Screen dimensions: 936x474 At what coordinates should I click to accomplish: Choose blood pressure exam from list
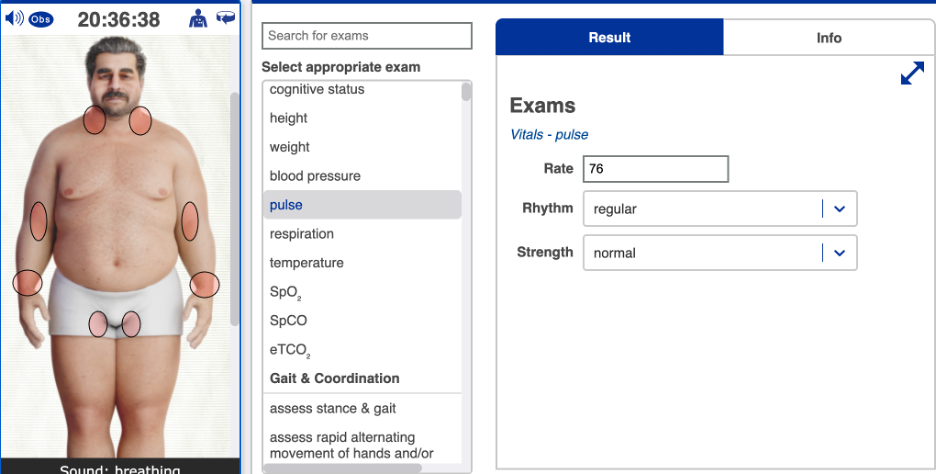point(315,176)
